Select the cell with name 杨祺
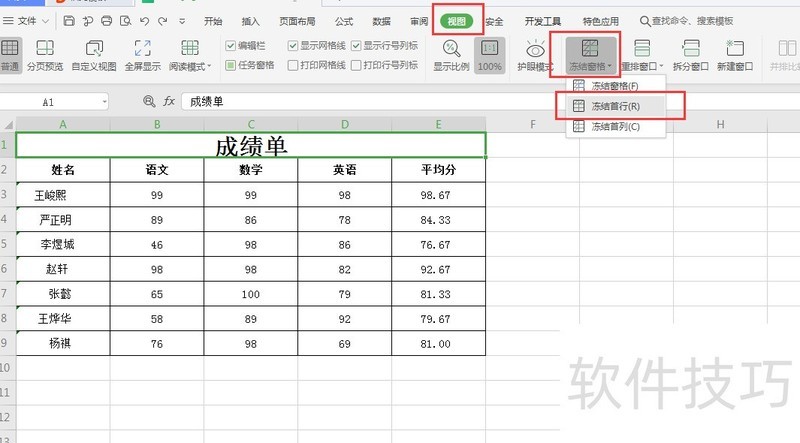Image resolution: width=800 pixels, height=443 pixels. (63, 343)
